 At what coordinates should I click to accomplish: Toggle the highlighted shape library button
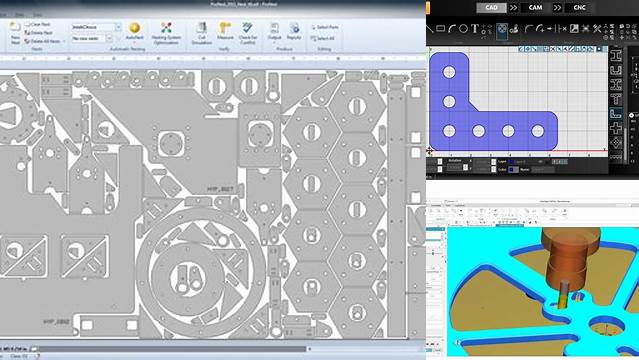click(x=502, y=30)
